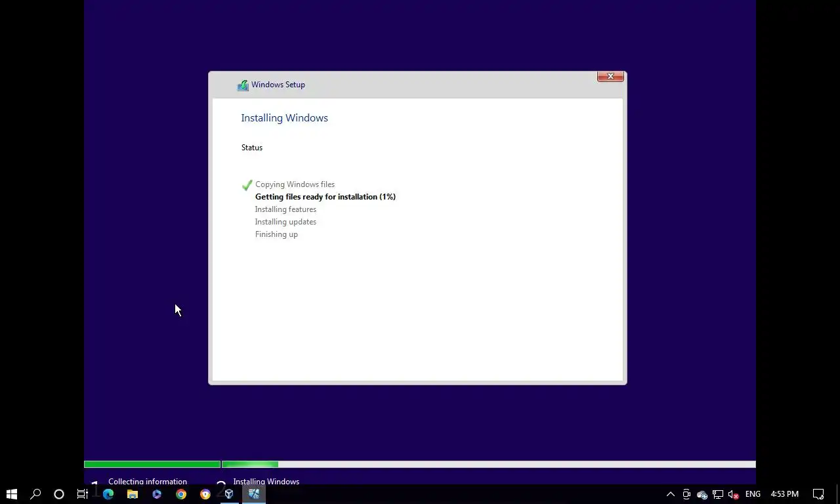Click the Windows Setup title icon
This screenshot has width=840, height=504.
[243, 85]
